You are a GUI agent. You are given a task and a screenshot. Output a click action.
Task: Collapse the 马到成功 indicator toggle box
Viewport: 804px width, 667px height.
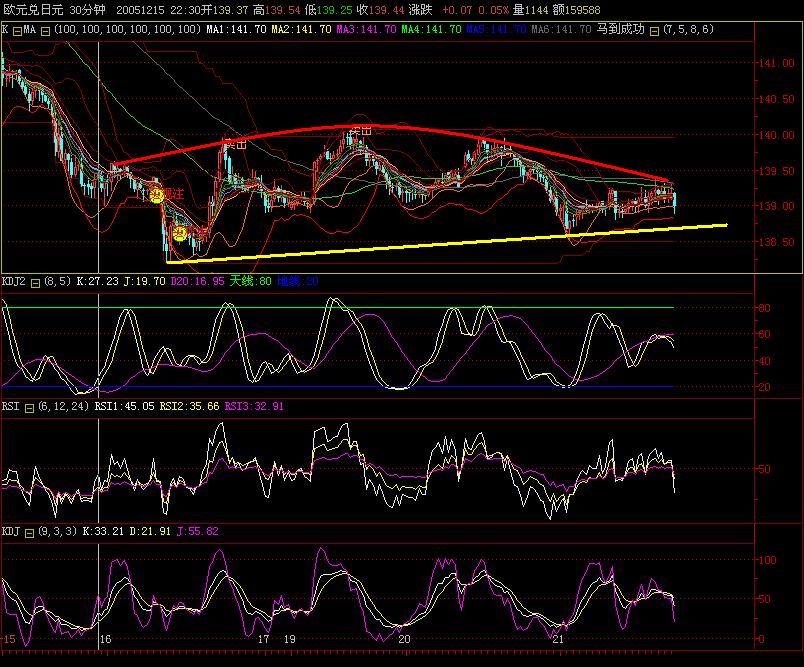tap(654, 32)
